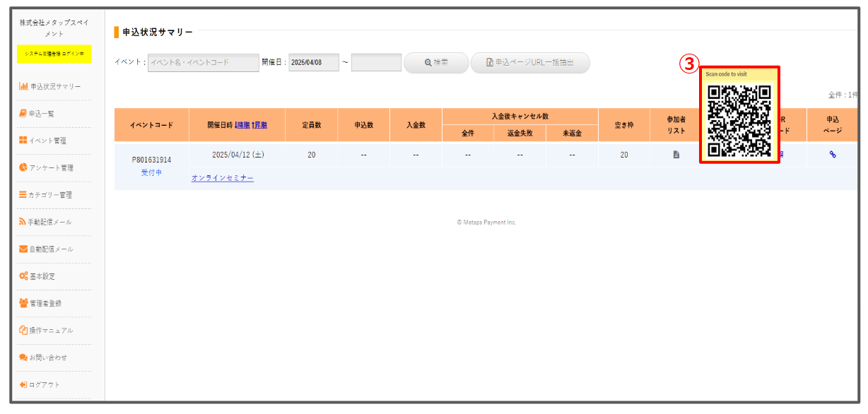Image resolution: width=868 pixels, height=414 pixels.
Task: Open 申込状況サマリー in the sidebar
Action: pyautogui.click(x=55, y=86)
